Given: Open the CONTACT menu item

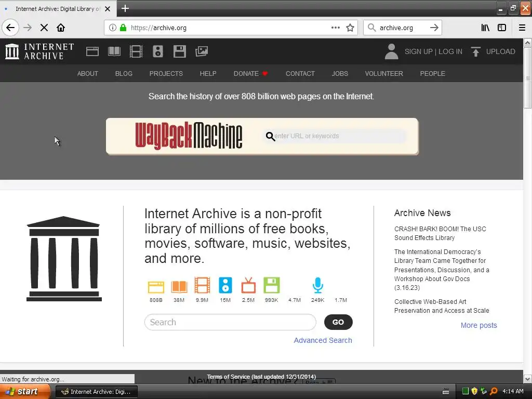Looking at the screenshot, I should point(300,74).
